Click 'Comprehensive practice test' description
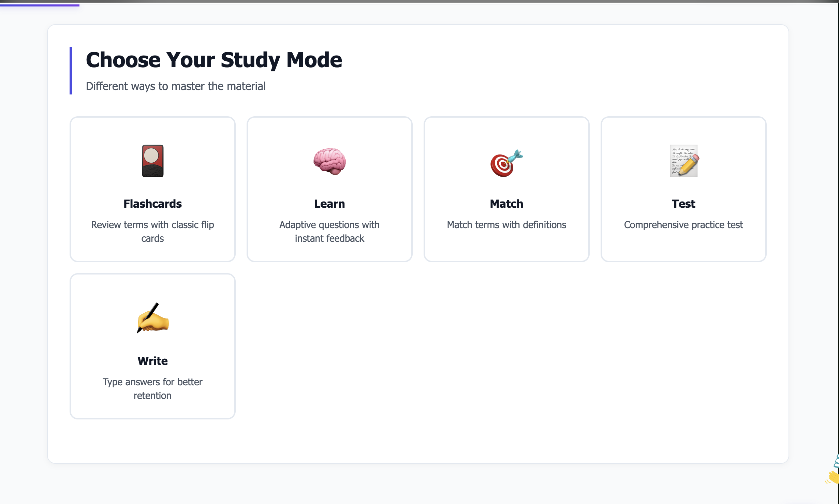The height and width of the screenshot is (504, 839). (683, 225)
